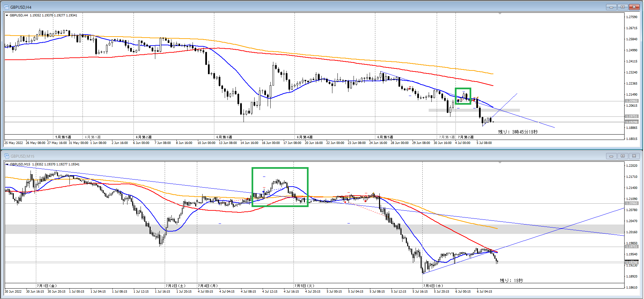Click the grey horizontal zone on H4 chart
This screenshot has width=644, height=299.
[474, 110]
